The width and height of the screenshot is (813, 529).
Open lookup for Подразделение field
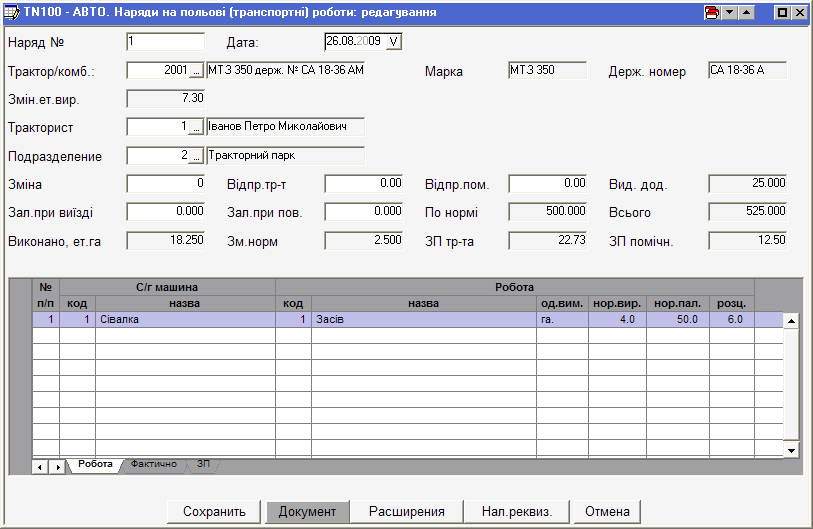point(196,156)
